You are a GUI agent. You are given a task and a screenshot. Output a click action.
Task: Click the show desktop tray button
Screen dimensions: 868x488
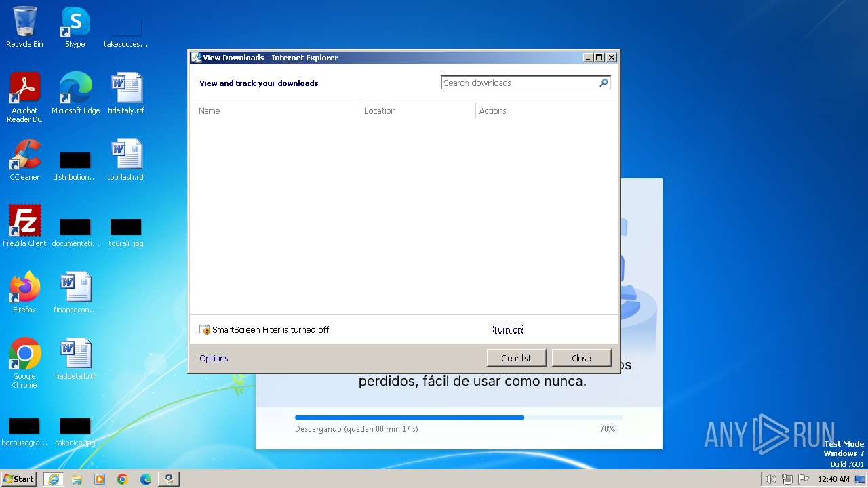861,479
